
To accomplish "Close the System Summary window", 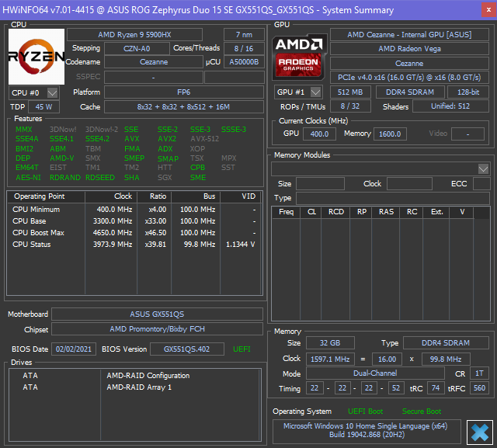I will click(488, 10).
